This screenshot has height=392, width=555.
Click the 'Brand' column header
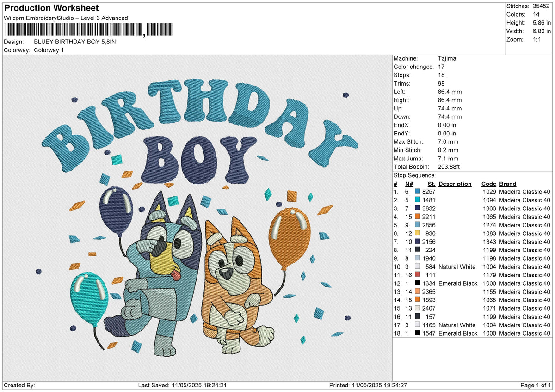click(x=508, y=184)
